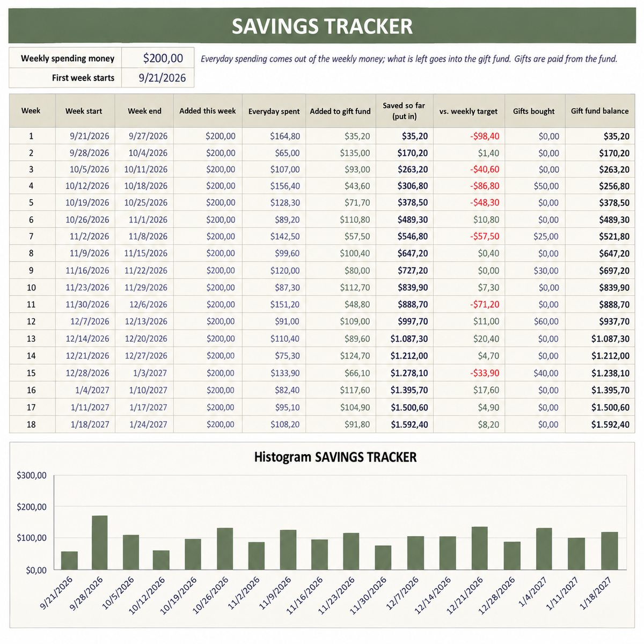Select the $300,00 chart axis label

[x=32, y=475]
